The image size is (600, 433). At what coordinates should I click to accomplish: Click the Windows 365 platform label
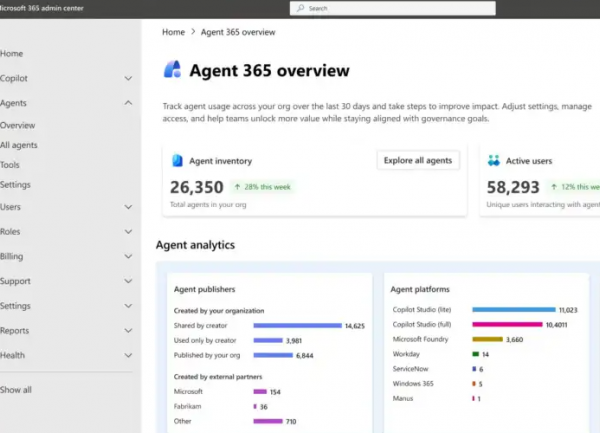point(413,384)
